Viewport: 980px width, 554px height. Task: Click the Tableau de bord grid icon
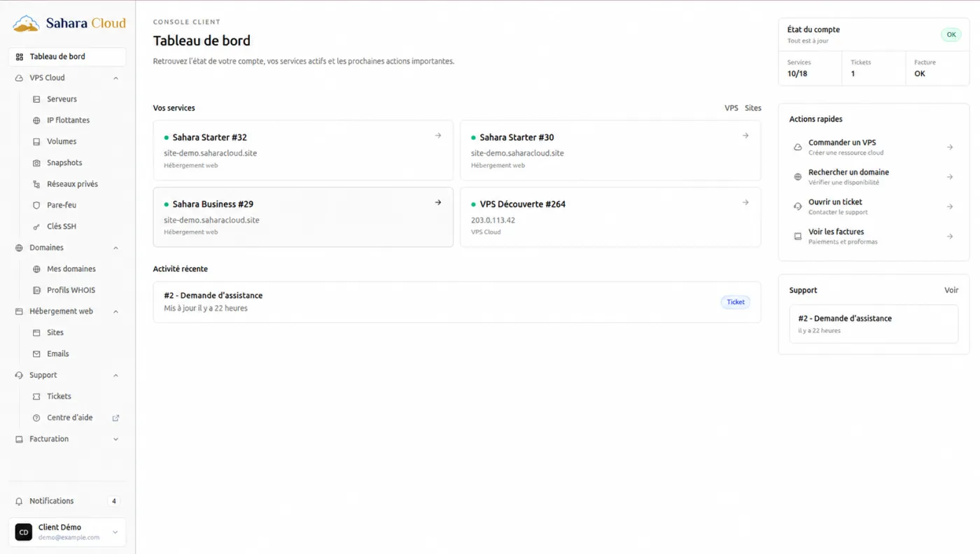[x=20, y=57]
